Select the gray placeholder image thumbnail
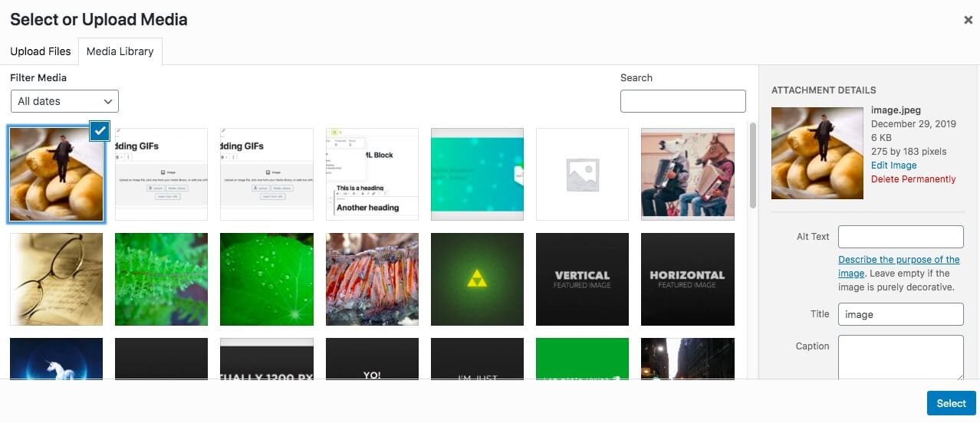This screenshot has height=423, width=980. pos(582,175)
